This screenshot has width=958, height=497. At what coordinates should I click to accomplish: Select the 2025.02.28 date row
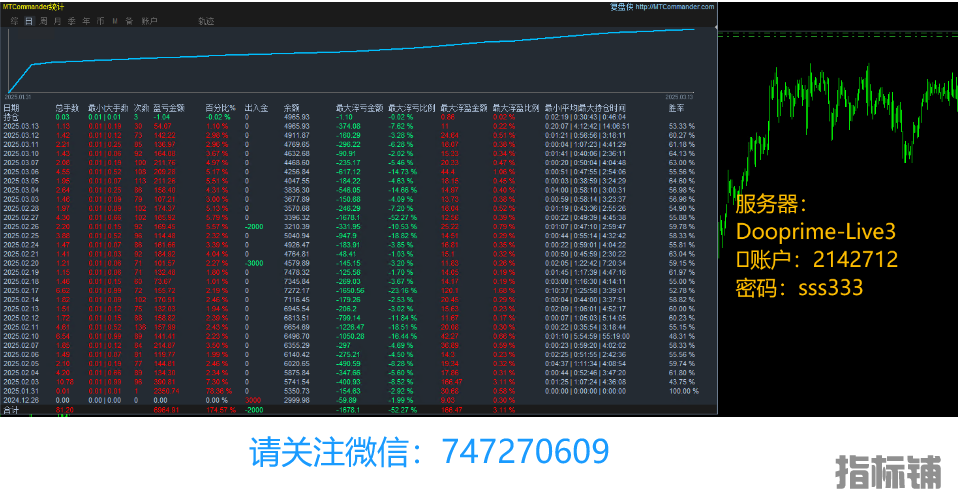point(359,208)
